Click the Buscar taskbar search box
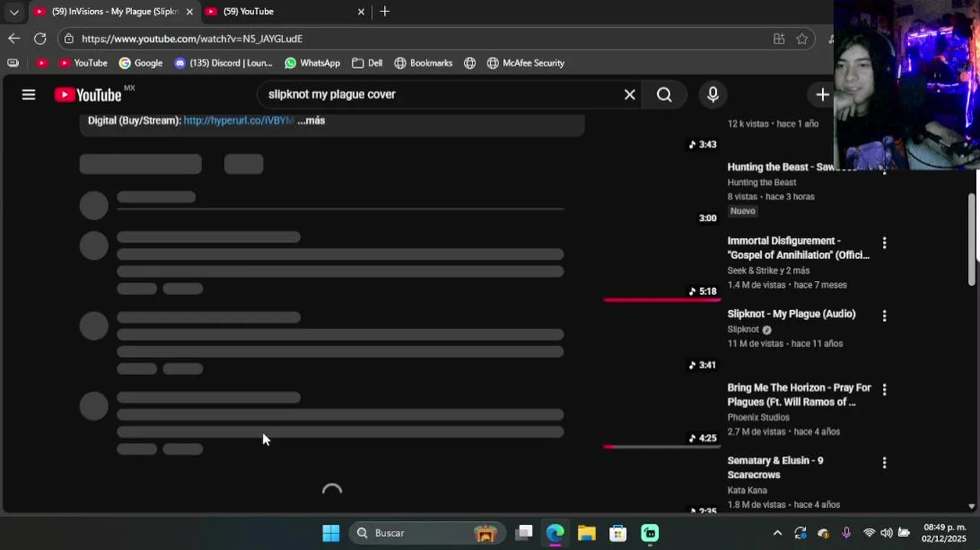The height and width of the screenshot is (550, 980). point(427,533)
